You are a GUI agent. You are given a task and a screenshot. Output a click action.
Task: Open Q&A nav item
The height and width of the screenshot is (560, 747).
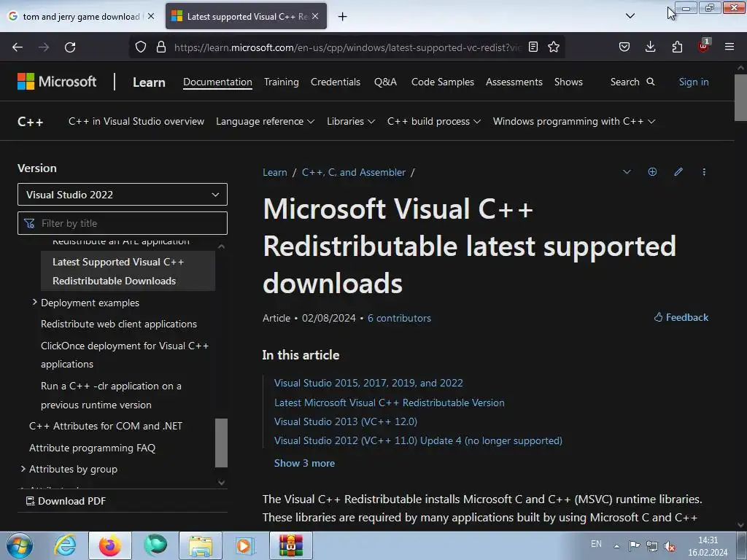[385, 82]
